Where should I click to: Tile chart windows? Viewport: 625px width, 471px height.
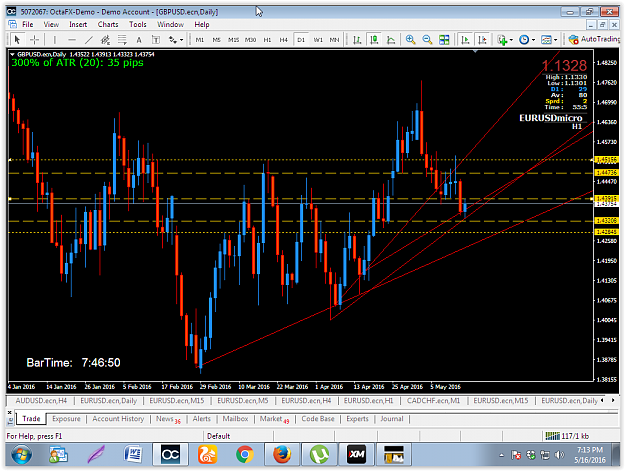pos(444,39)
